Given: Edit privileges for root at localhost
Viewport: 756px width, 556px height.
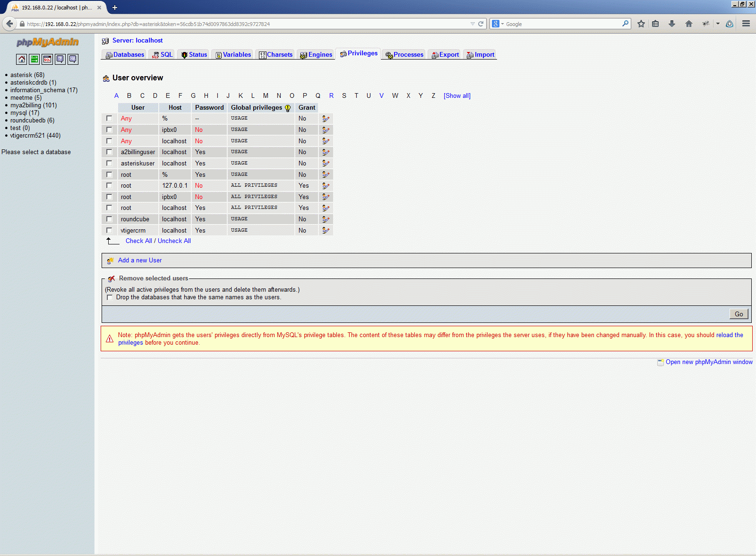Looking at the screenshot, I should (x=326, y=208).
